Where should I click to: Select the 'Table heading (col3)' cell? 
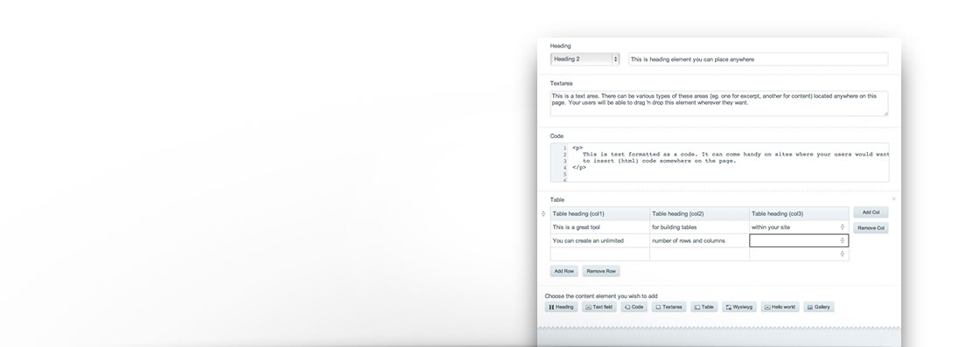(x=799, y=214)
